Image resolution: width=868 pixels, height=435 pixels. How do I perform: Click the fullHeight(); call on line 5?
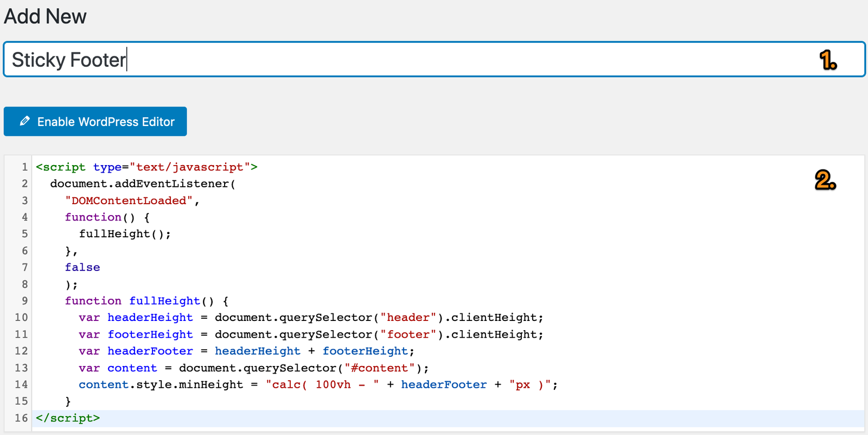pyautogui.click(x=125, y=234)
